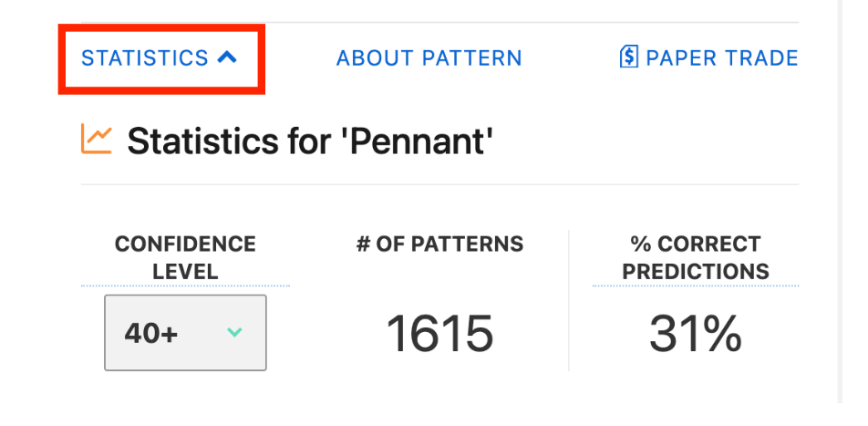The height and width of the screenshot is (426, 868).
Task: Click the vertical divider before % Correct Predictions
Action: pos(569,300)
